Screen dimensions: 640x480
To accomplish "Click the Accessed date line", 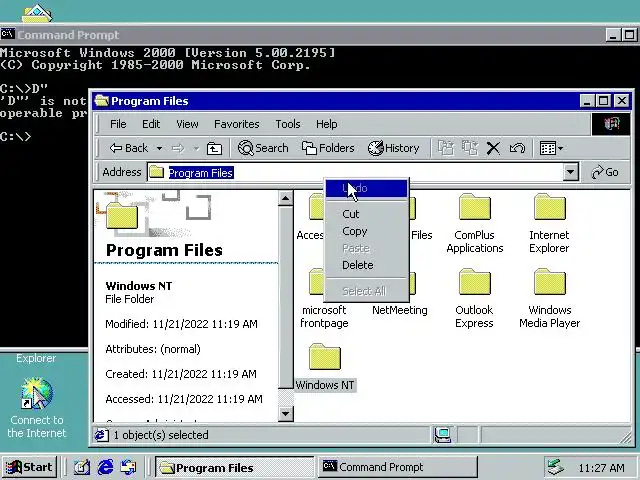I will tap(184, 399).
